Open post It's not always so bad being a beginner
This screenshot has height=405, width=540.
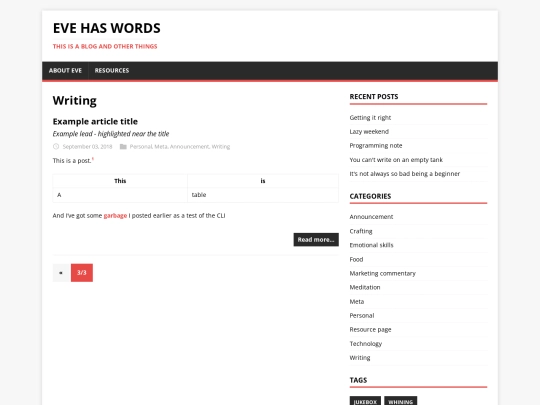click(405, 174)
